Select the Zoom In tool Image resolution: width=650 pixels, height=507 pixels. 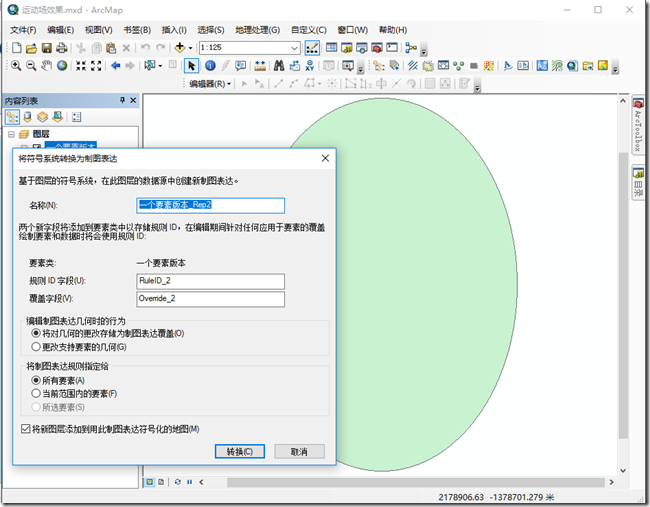tap(16, 65)
